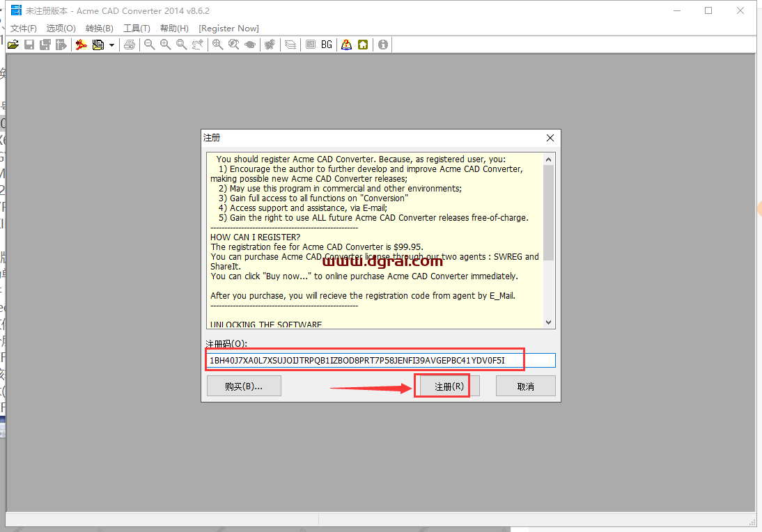Click the scroll up arrow in register text

pyautogui.click(x=549, y=159)
